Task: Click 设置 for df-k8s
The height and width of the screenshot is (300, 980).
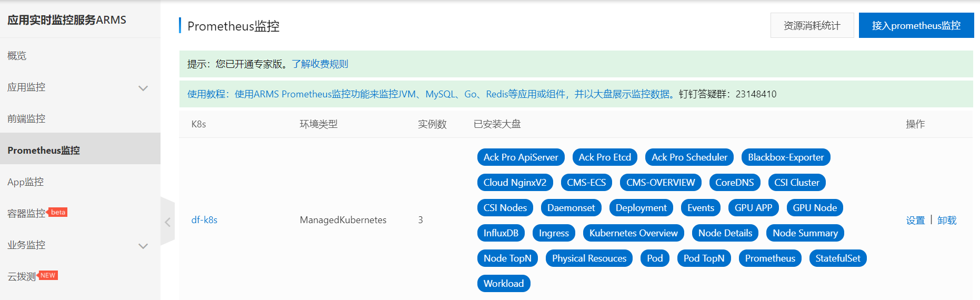Action: point(915,221)
